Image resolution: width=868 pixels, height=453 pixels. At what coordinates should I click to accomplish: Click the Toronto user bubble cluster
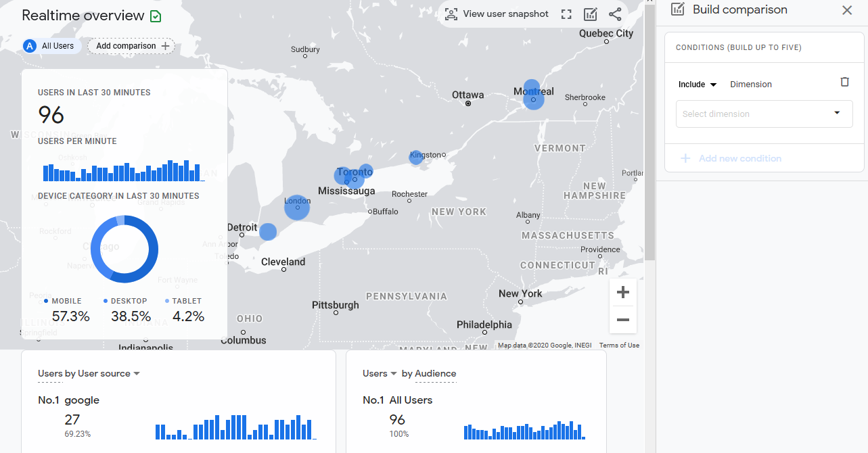[352, 176]
